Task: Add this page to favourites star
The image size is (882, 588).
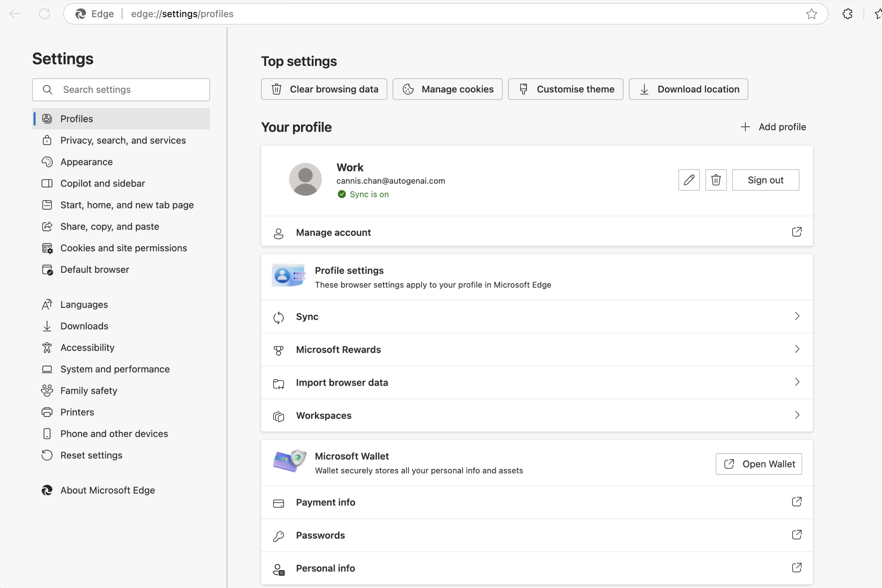Action: (x=811, y=14)
